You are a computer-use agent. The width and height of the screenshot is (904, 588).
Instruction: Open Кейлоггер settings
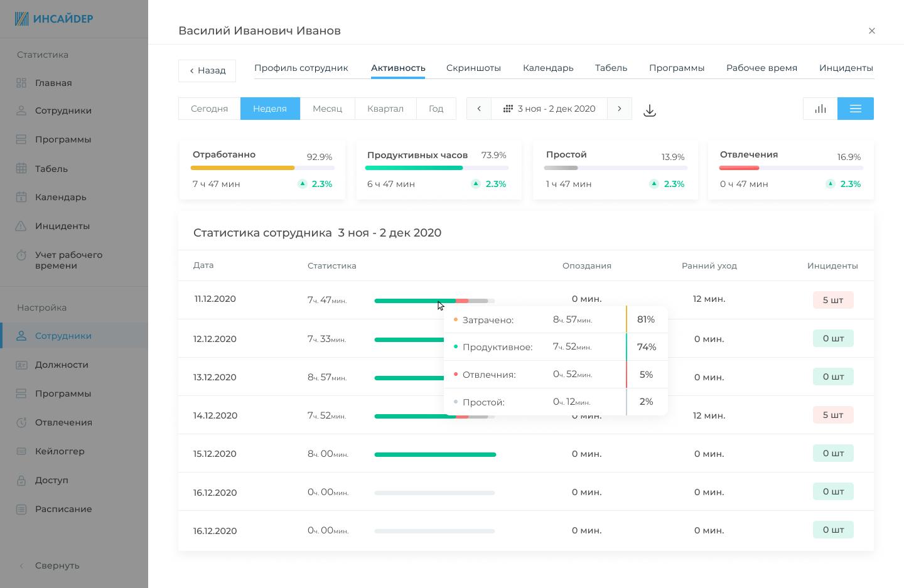60,451
